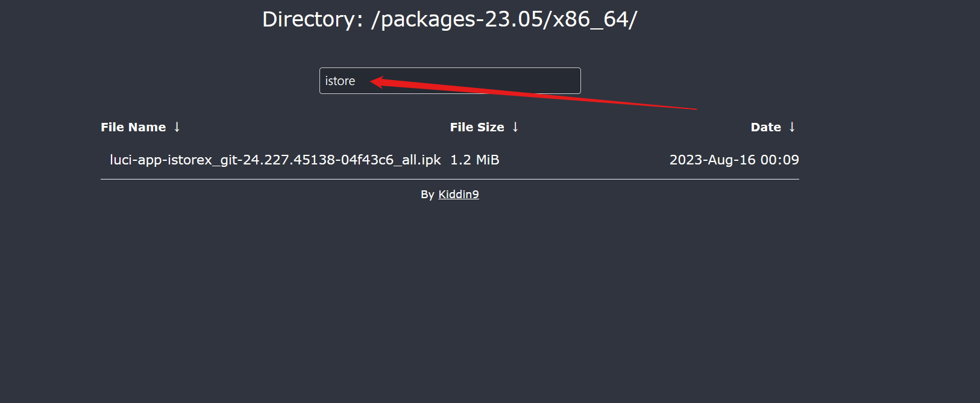Click the typed word istore in the filter box
980x403 pixels.
340,81
